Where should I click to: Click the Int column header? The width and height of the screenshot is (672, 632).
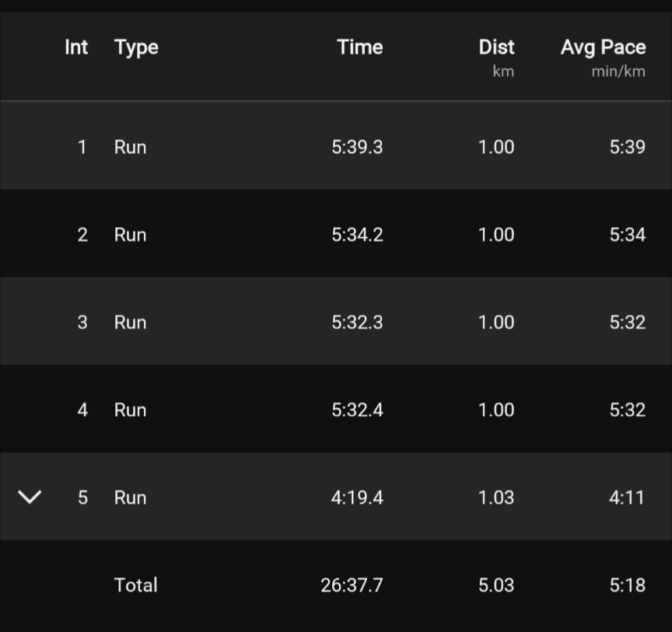pos(76,47)
